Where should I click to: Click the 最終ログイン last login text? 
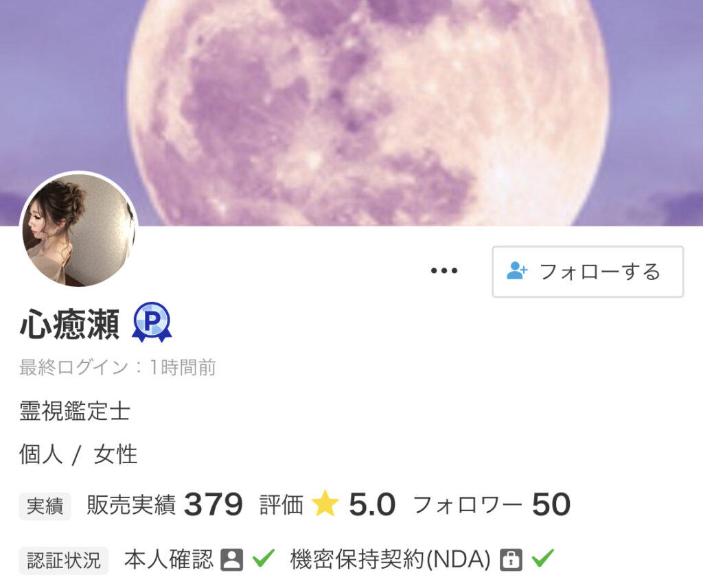point(117,367)
